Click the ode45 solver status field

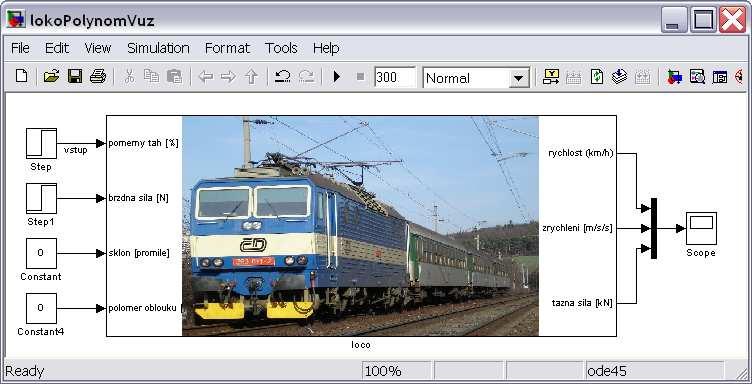pos(654,371)
